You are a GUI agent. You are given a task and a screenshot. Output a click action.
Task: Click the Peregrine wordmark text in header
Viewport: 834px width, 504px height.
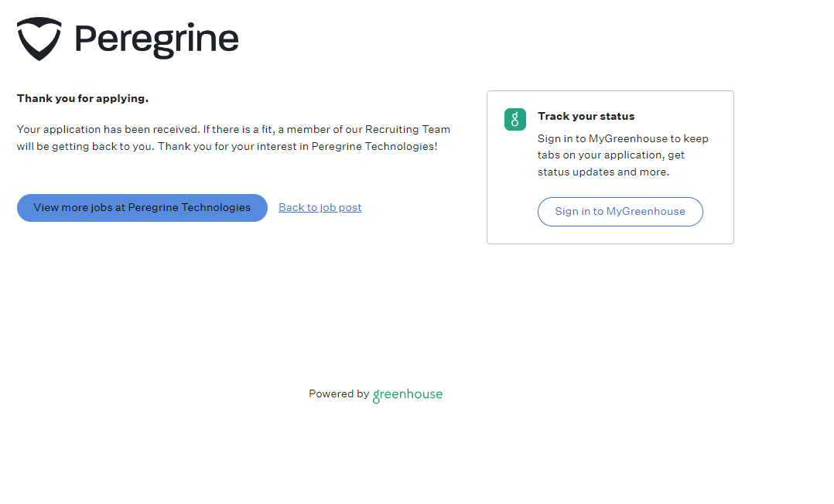tap(157, 39)
